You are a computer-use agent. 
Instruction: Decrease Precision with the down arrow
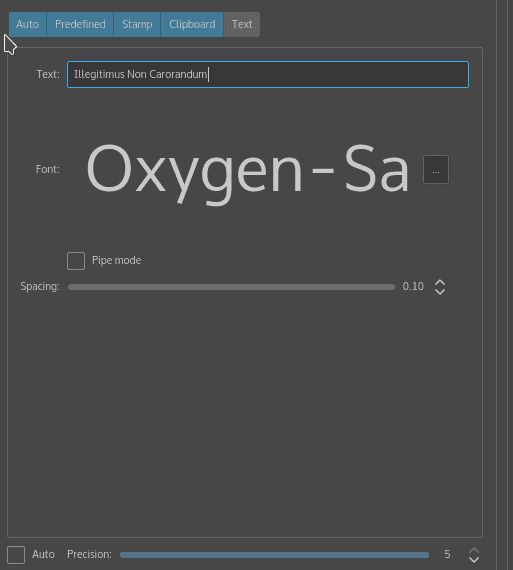(474, 559)
